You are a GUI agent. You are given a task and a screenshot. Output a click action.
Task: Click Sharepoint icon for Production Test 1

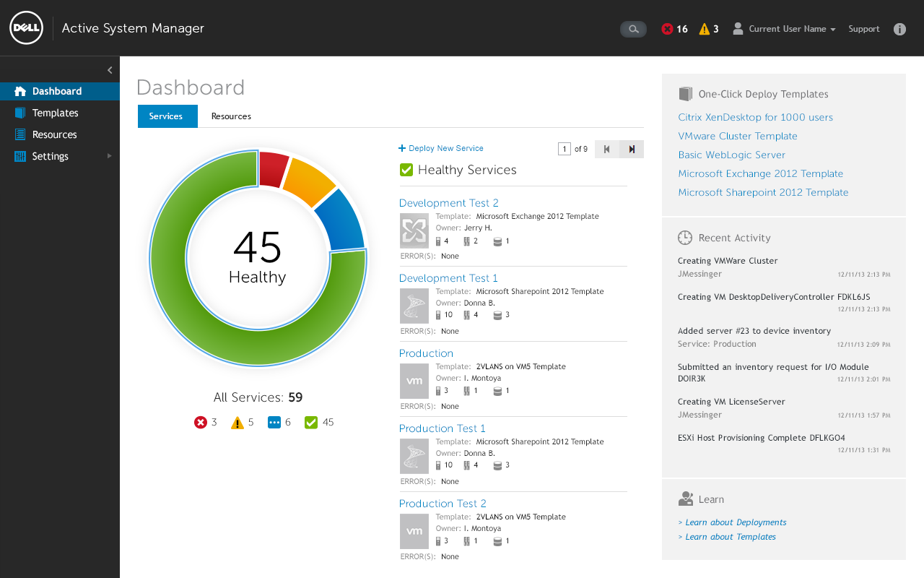[414, 456]
